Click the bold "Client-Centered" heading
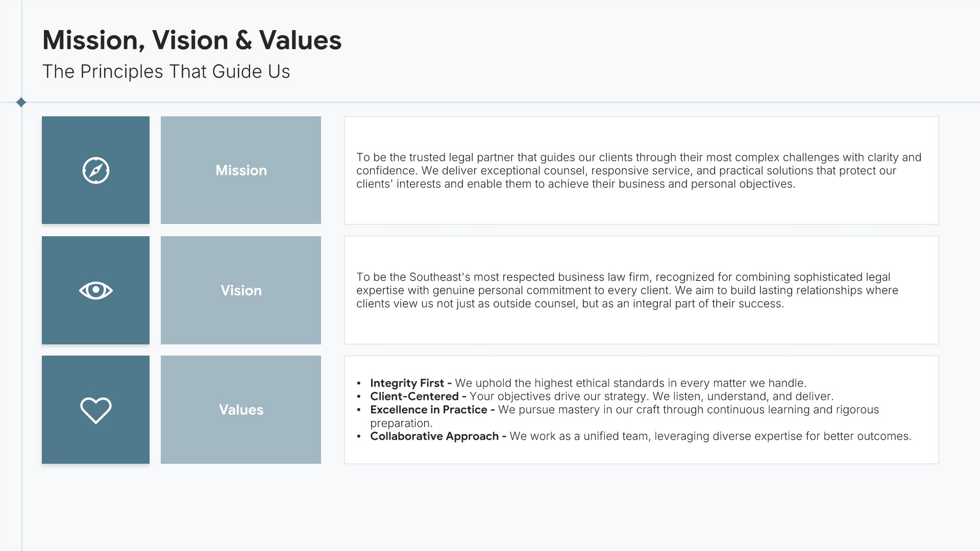 pyautogui.click(x=414, y=396)
